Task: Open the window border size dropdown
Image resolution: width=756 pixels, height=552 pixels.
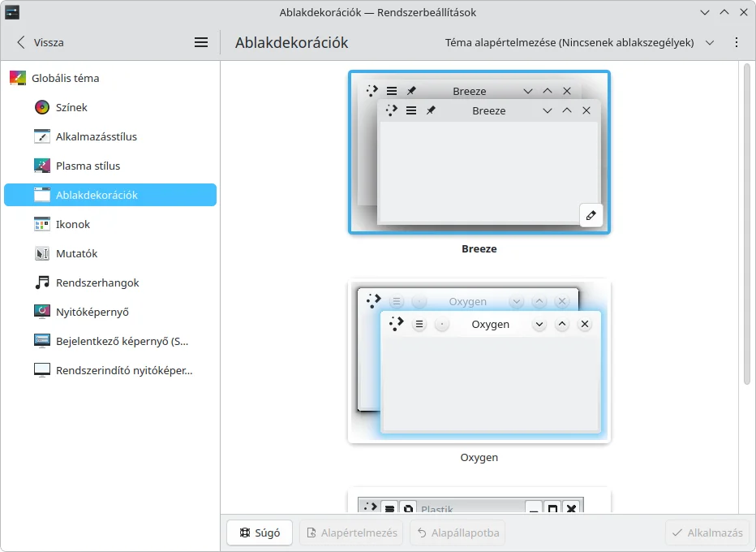Action: point(579,42)
